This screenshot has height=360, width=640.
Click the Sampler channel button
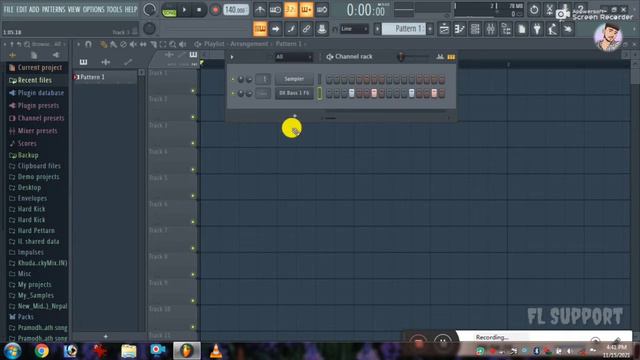(294, 79)
